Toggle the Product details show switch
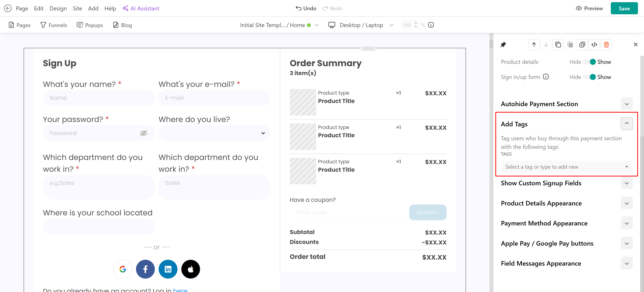 click(x=590, y=62)
